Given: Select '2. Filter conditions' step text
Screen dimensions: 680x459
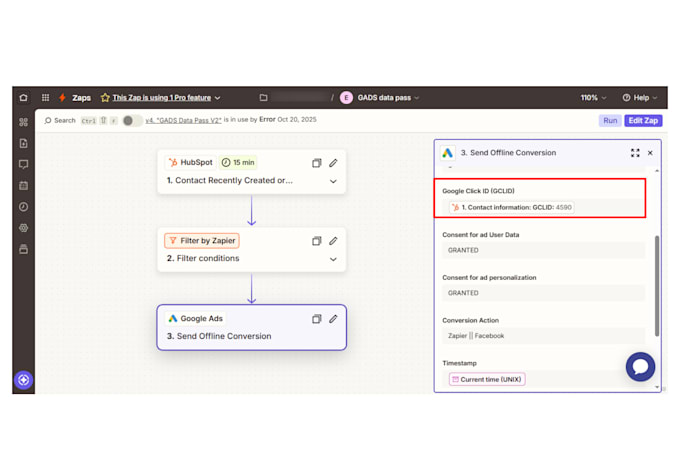Looking at the screenshot, I should [x=203, y=259].
